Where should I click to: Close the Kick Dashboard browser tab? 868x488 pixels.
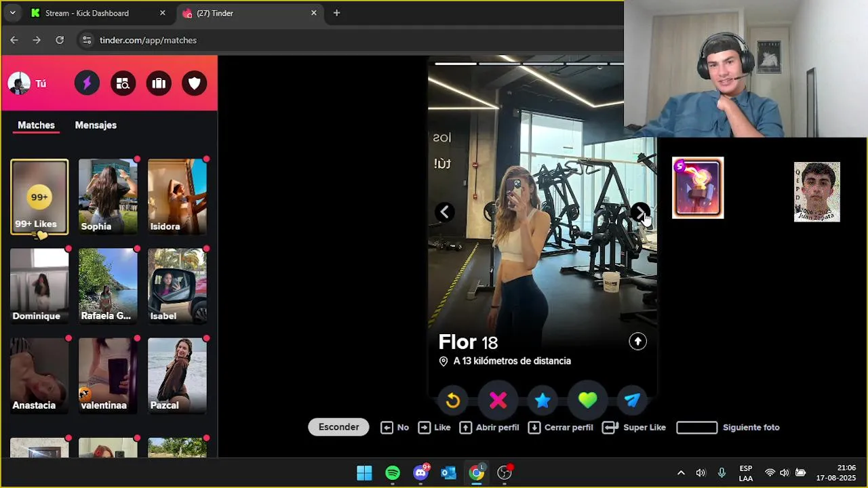click(x=162, y=13)
